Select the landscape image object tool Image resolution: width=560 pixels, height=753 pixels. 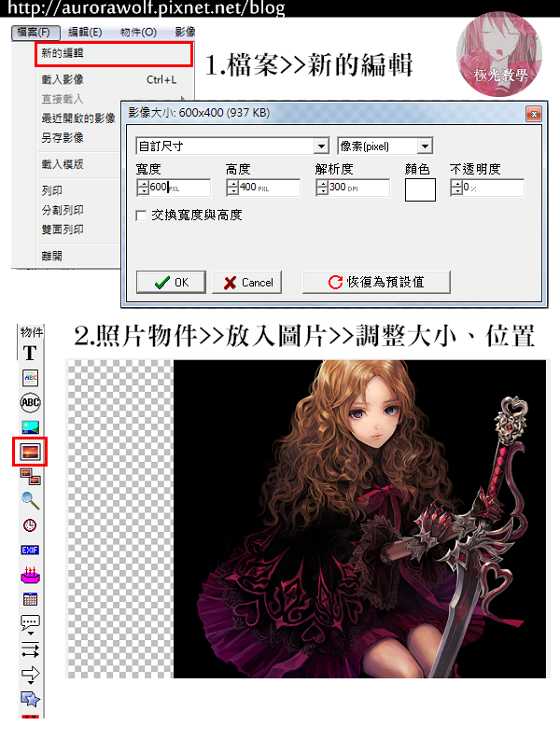tap(30, 427)
